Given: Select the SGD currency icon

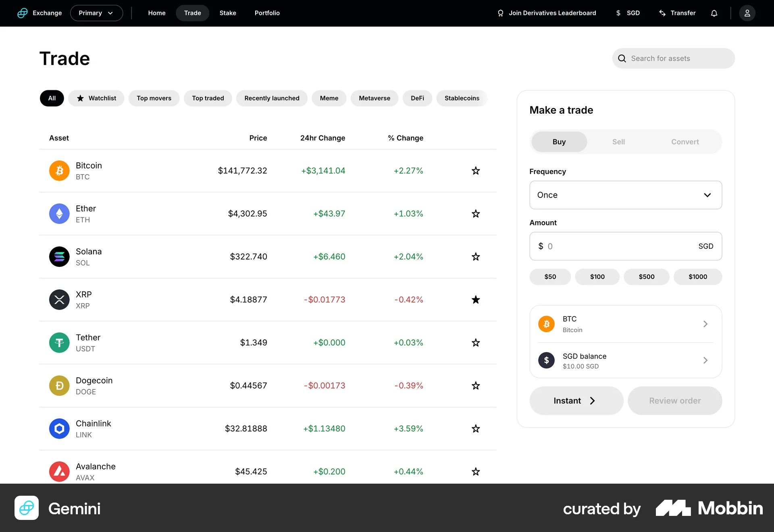Looking at the screenshot, I should point(618,13).
